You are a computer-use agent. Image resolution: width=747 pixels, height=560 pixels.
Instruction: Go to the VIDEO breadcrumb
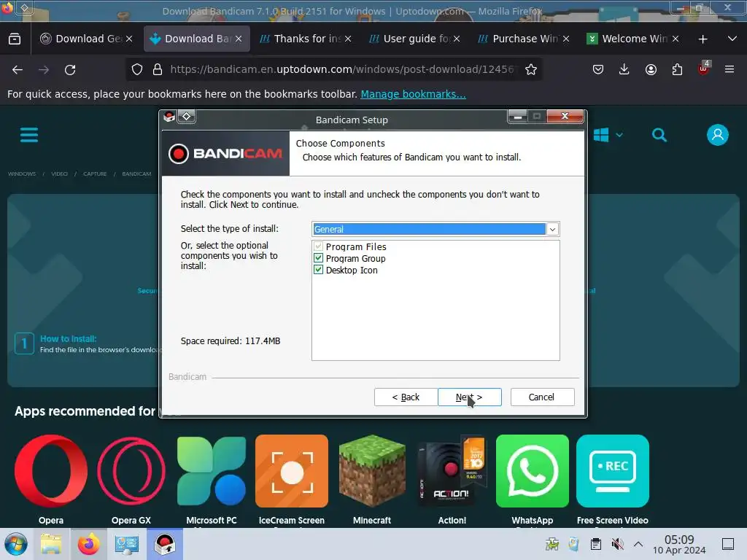(60, 174)
